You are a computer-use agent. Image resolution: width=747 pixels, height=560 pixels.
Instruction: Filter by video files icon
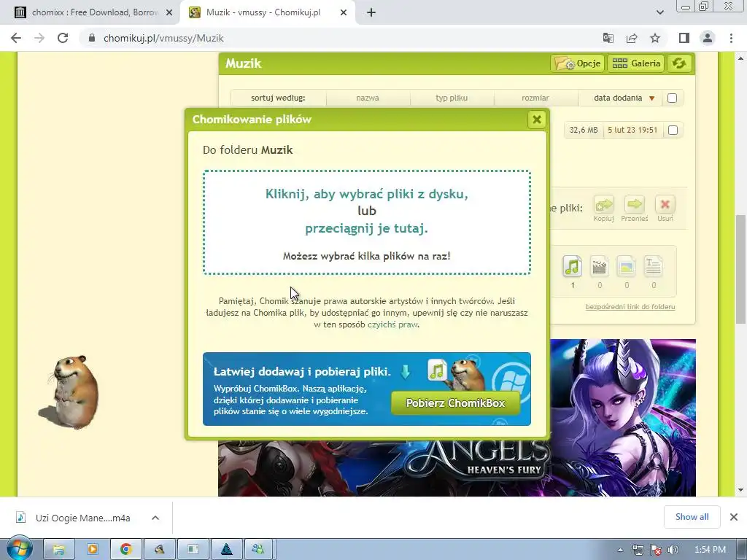[599, 266]
